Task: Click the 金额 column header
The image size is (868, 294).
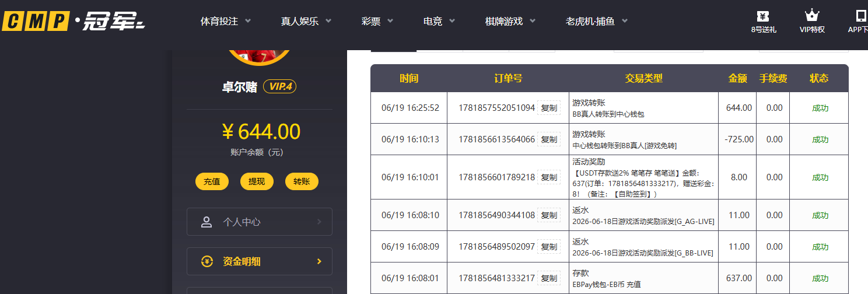Action: coord(738,78)
